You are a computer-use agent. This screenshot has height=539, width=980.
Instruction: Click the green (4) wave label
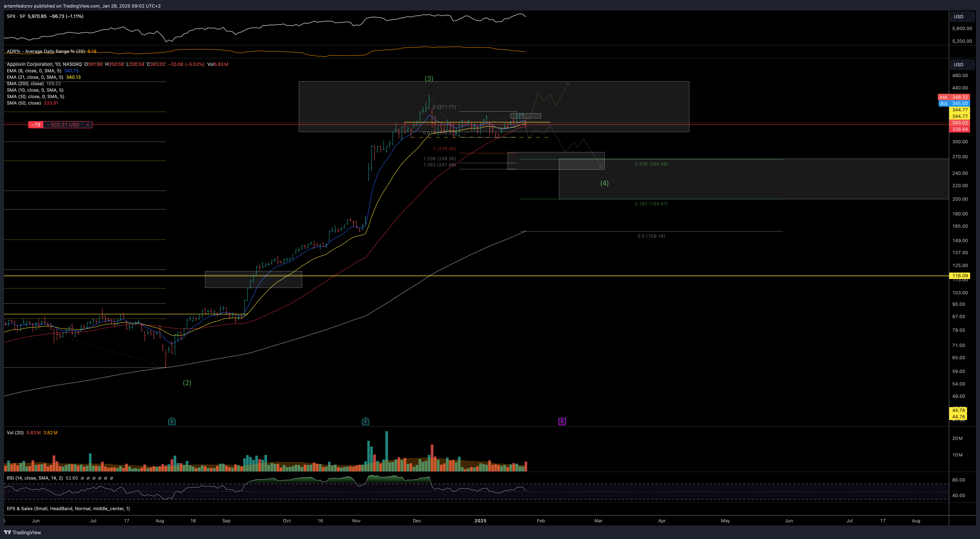click(x=604, y=183)
